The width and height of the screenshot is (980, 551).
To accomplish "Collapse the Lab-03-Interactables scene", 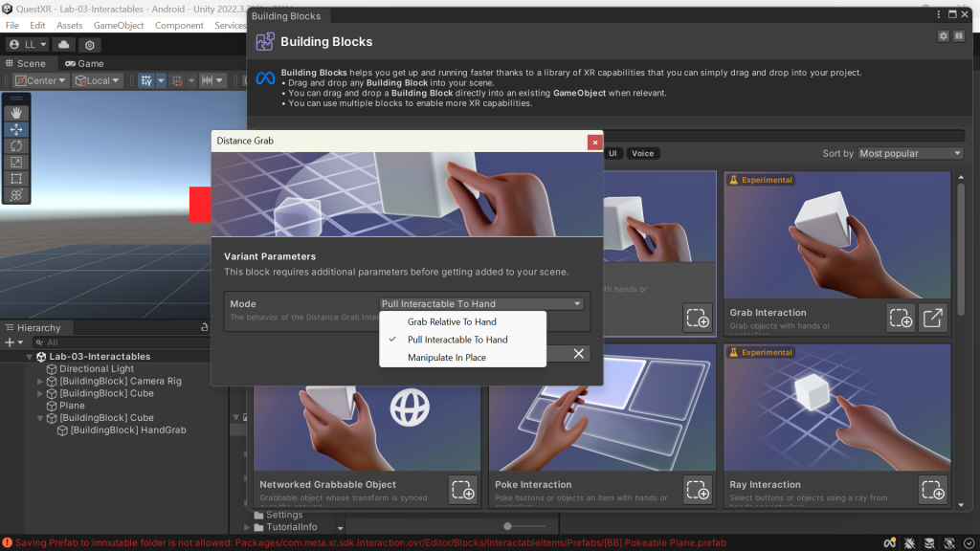I will [x=29, y=357].
